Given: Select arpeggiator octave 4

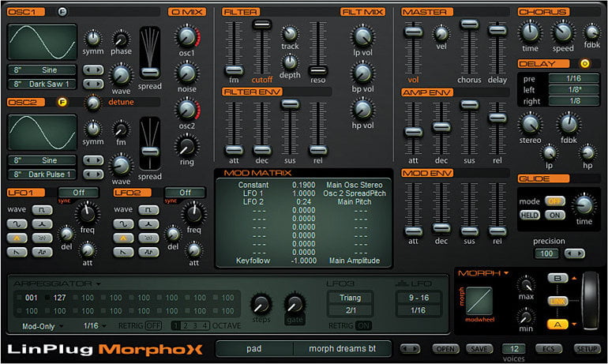Looking at the screenshot, I should coord(205,325).
